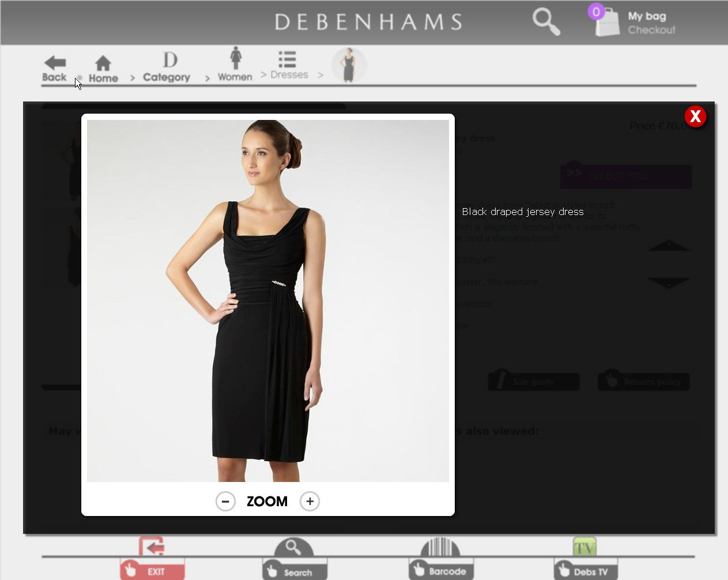Click the green TV icon
Image resolution: width=728 pixels, height=580 pixels.
(584, 547)
